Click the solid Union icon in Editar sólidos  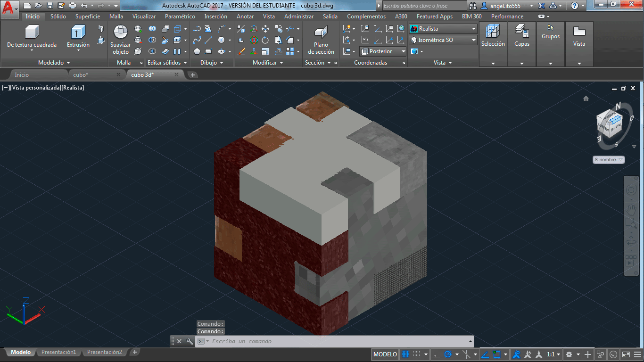click(x=152, y=29)
